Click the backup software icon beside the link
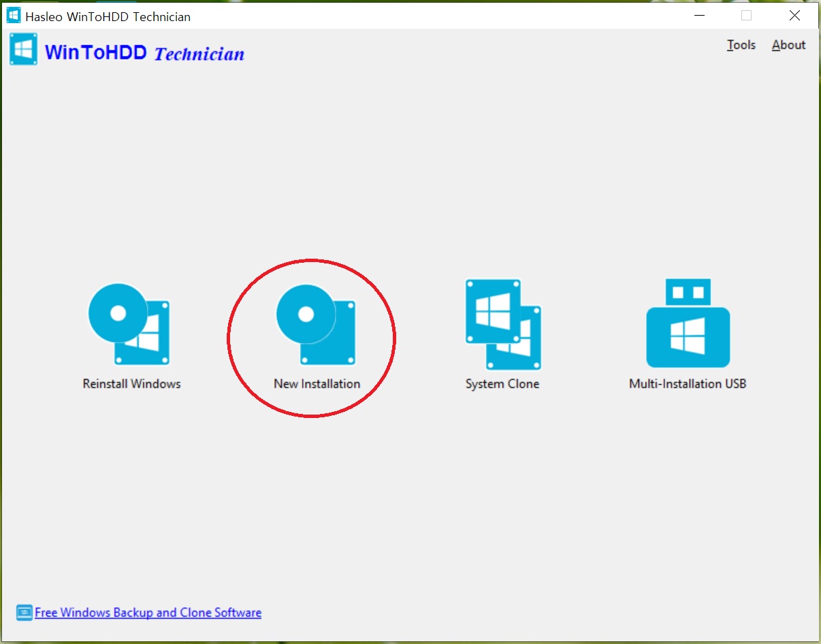The height and width of the screenshot is (644, 821). (24, 613)
